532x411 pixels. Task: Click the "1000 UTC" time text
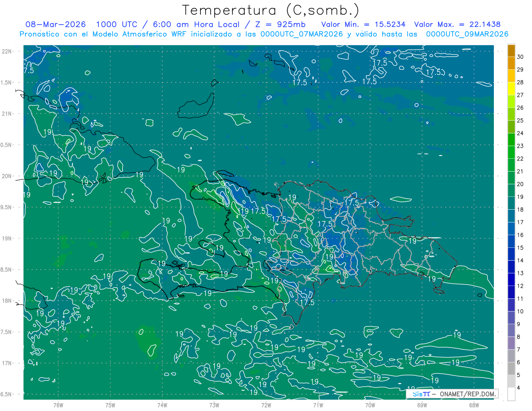117,24
